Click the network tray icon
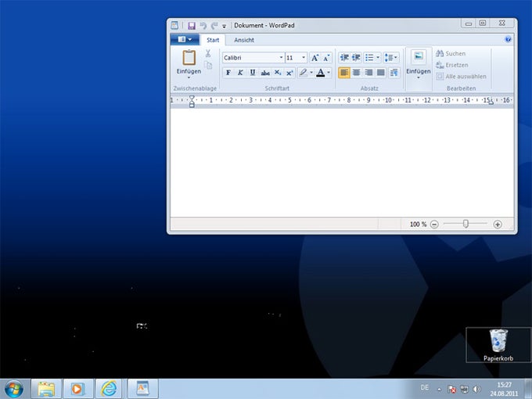This screenshot has height=399, width=532. [464, 389]
